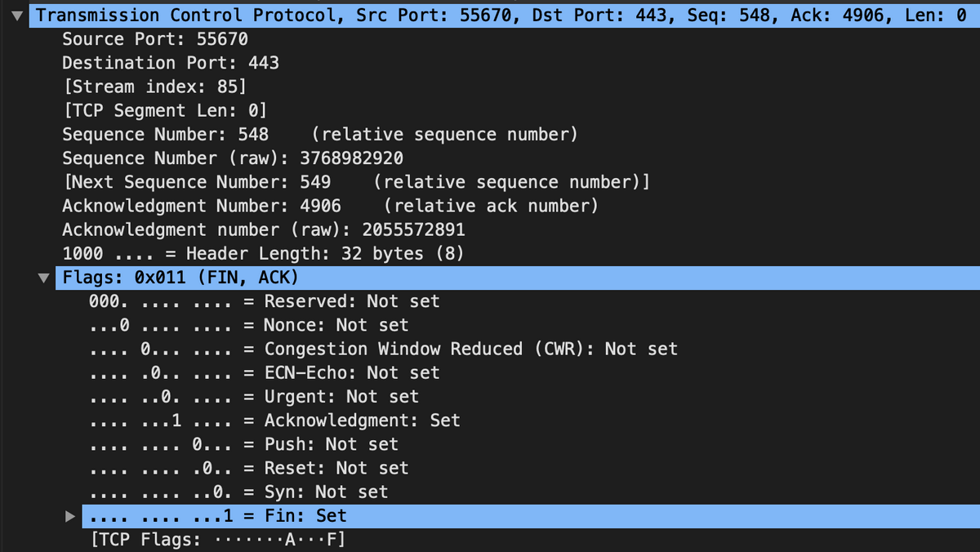Collapse the Flags 0x011 tree node
Screen dimensions: 980x552
(x=44, y=278)
